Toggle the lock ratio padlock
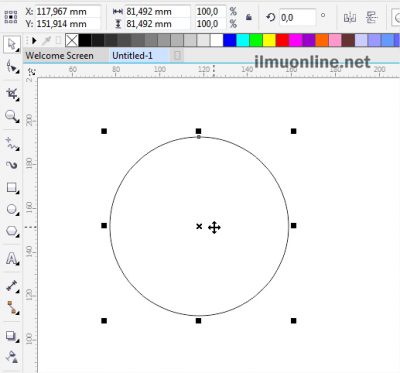Image resolution: width=400 pixels, height=373 pixels. [x=249, y=17]
